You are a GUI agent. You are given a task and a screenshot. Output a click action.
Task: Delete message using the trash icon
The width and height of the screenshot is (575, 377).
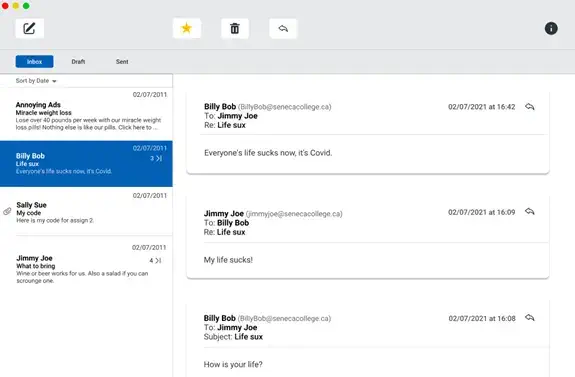[235, 29]
